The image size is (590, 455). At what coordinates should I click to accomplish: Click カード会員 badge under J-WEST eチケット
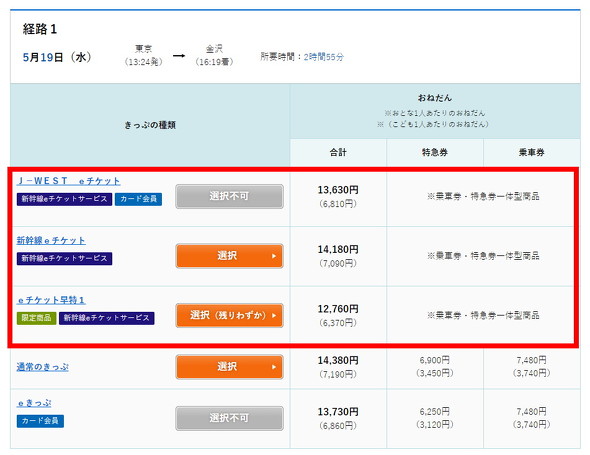pos(138,199)
